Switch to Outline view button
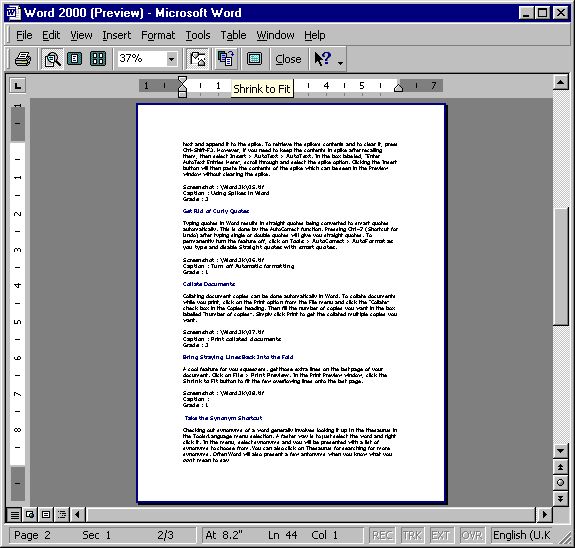The image size is (575, 548). [62, 515]
